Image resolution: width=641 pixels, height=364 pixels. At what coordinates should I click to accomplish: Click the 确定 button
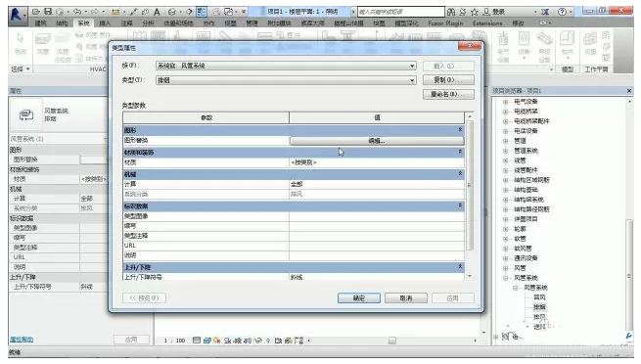pyautogui.click(x=359, y=298)
